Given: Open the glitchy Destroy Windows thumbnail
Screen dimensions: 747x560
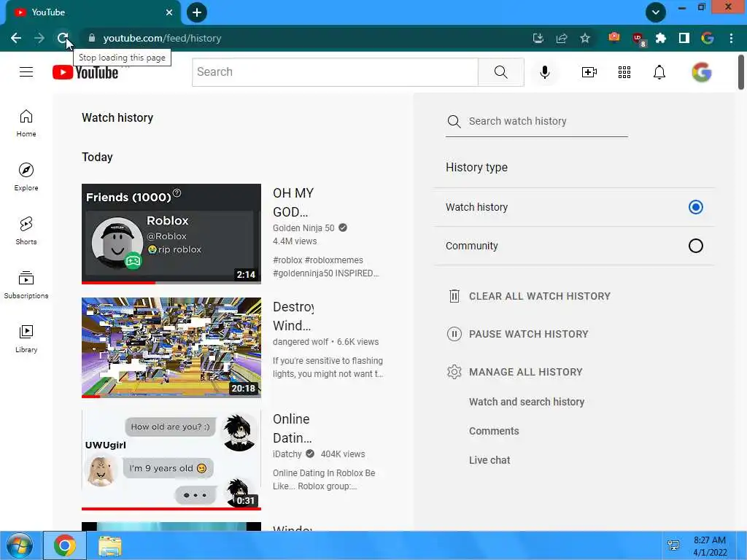Looking at the screenshot, I should click(x=171, y=348).
